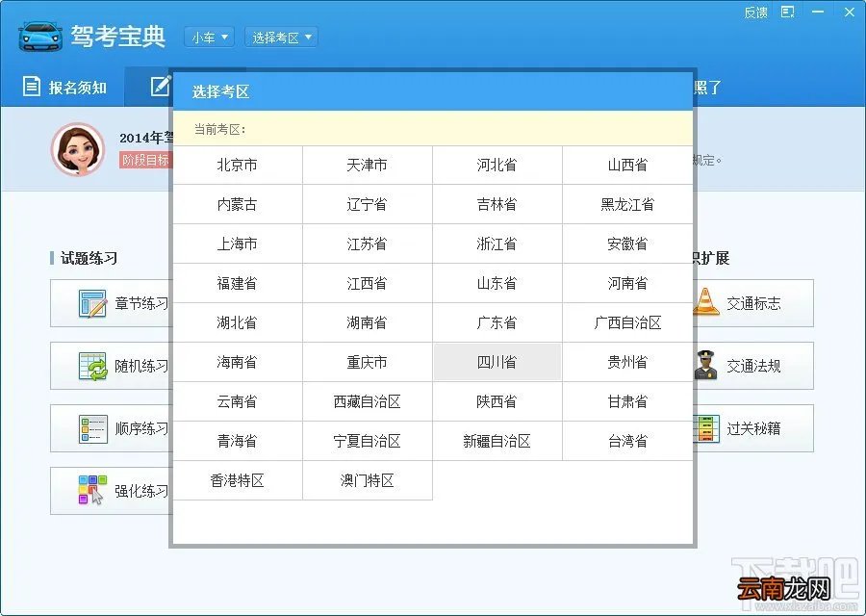The height and width of the screenshot is (616, 866).
Task: Select 黑龙江省 exam region
Action: click(627, 204)
